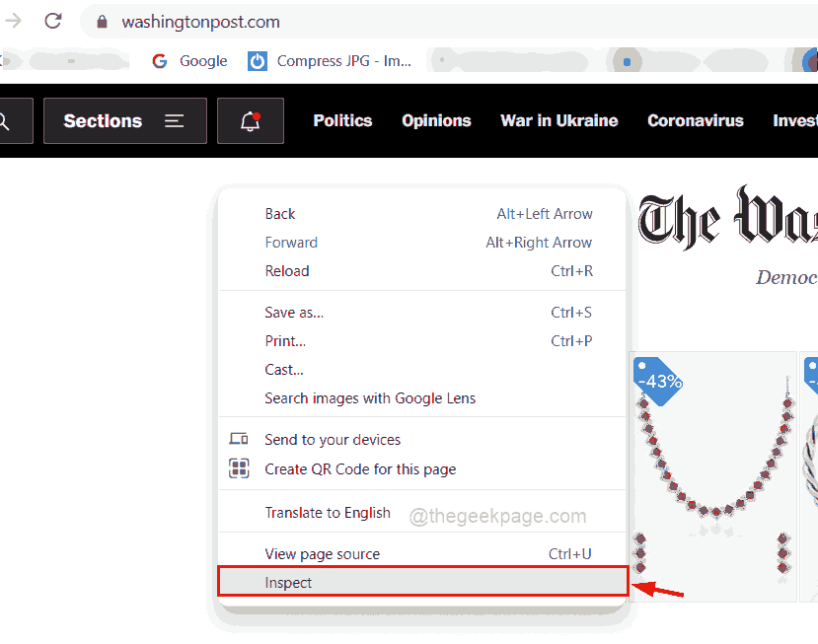The image size is (818, 644).
Task: Open the Coronavirus section
Action: (695, 120)
